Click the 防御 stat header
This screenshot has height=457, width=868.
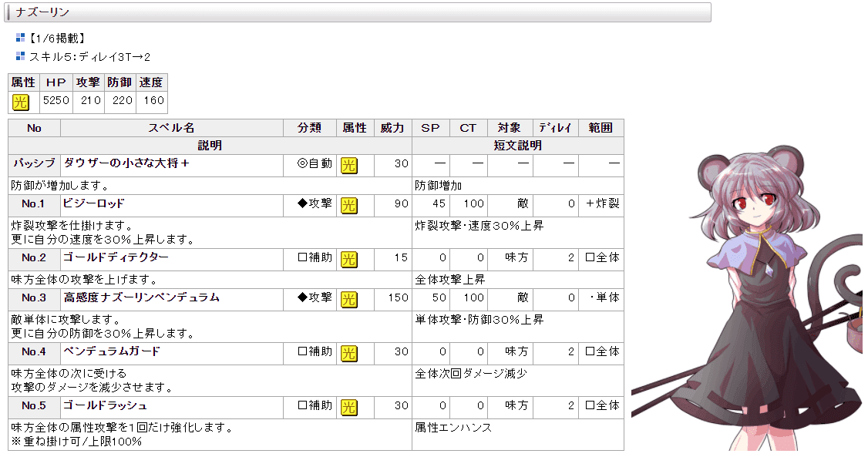pos(119,82)
